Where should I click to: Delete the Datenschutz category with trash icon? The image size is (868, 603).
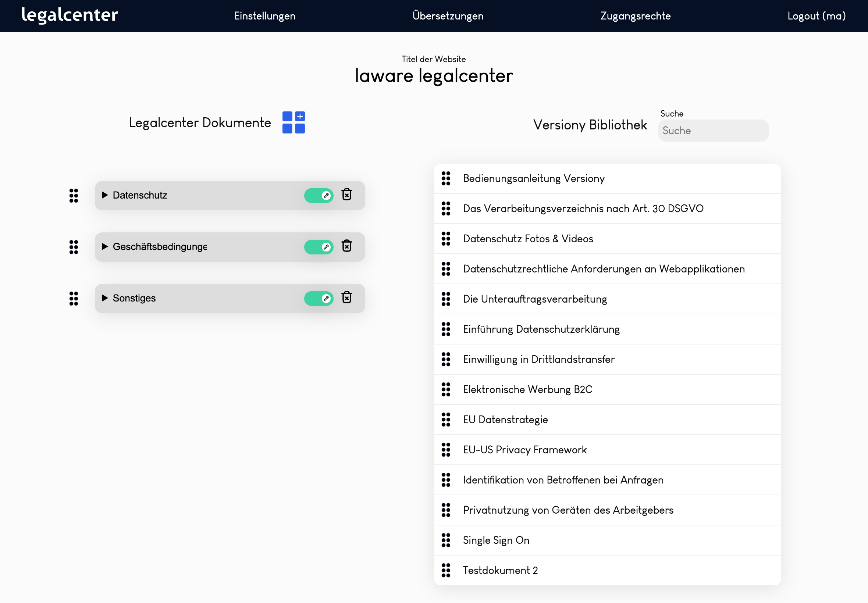(346, 195)
